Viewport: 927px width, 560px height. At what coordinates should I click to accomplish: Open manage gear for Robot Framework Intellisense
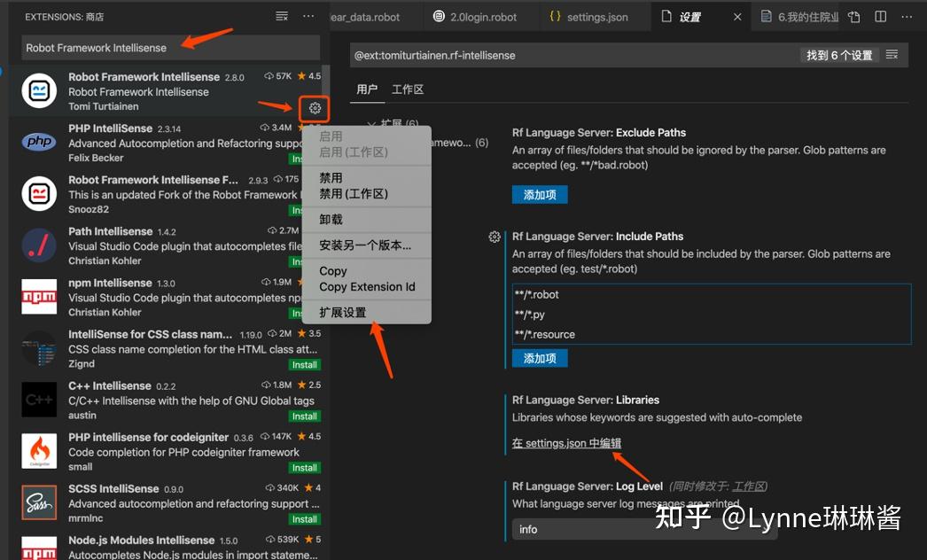(315, 108)
